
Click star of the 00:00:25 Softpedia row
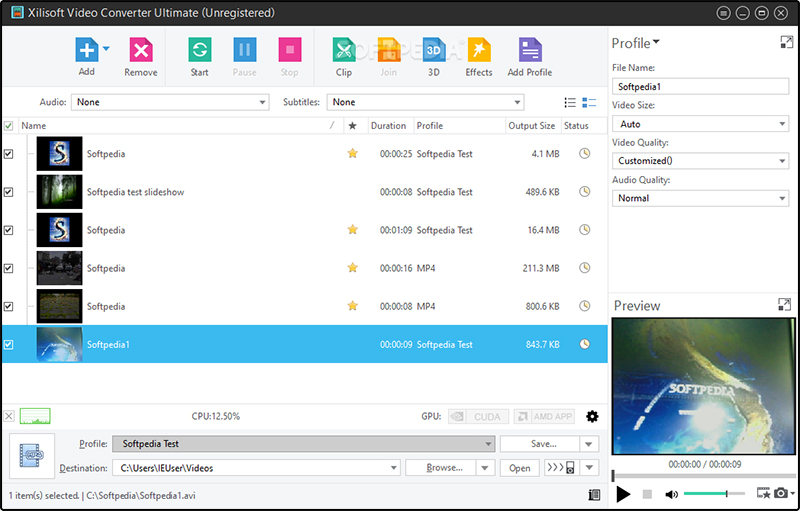pos(353,153)
